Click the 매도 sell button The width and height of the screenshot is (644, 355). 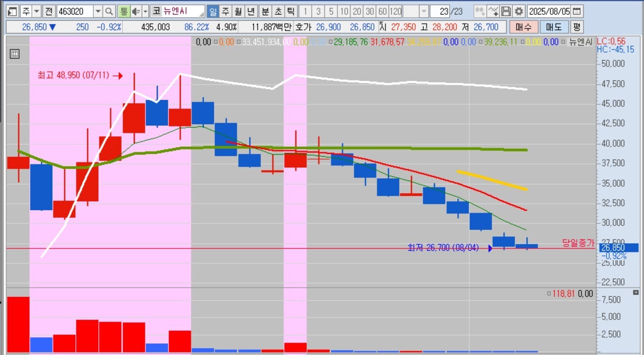pos(554,27)
